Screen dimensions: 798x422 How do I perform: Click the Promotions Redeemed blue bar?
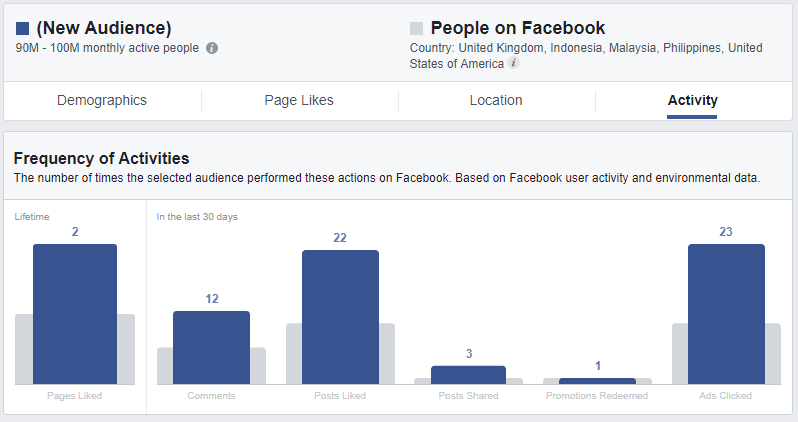coord(597,381)
